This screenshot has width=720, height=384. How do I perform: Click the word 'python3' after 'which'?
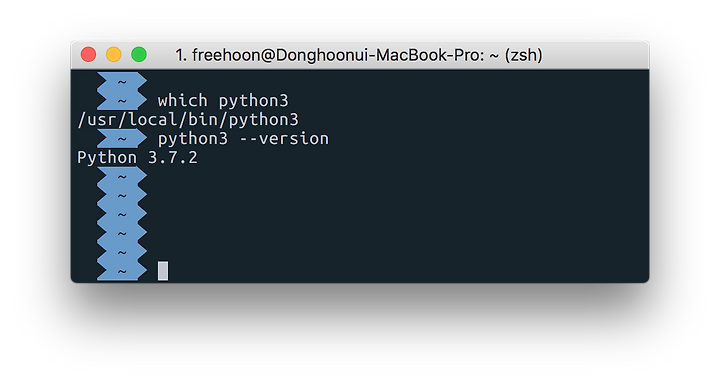click(253, 101)
